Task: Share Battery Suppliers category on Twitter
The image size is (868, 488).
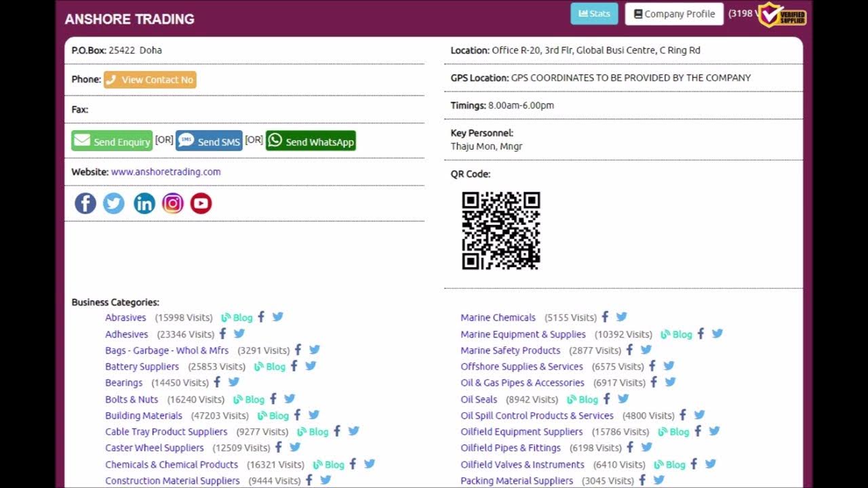Action: point(311,366)
